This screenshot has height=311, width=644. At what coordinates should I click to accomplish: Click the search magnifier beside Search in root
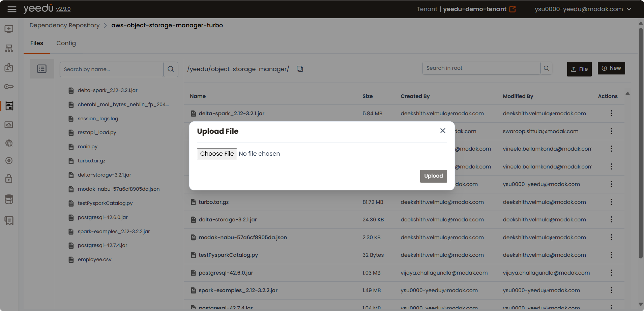(x=546, y=68)
